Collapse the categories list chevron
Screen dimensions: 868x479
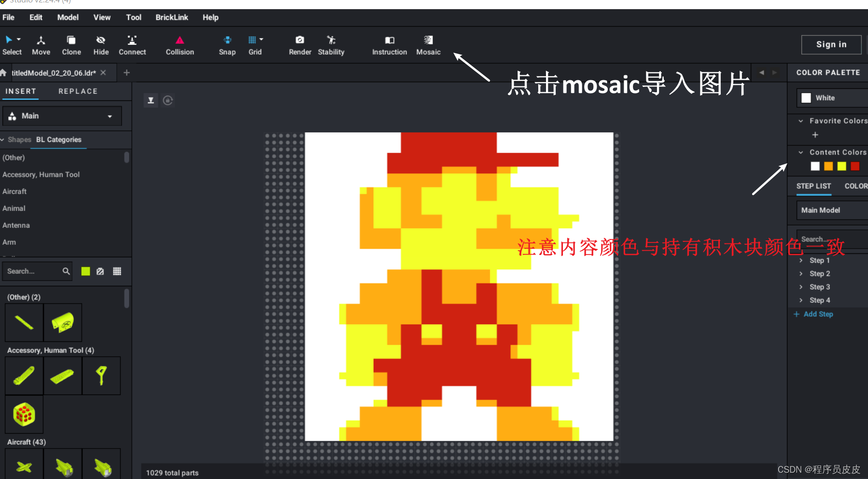[x=3, y=140]
